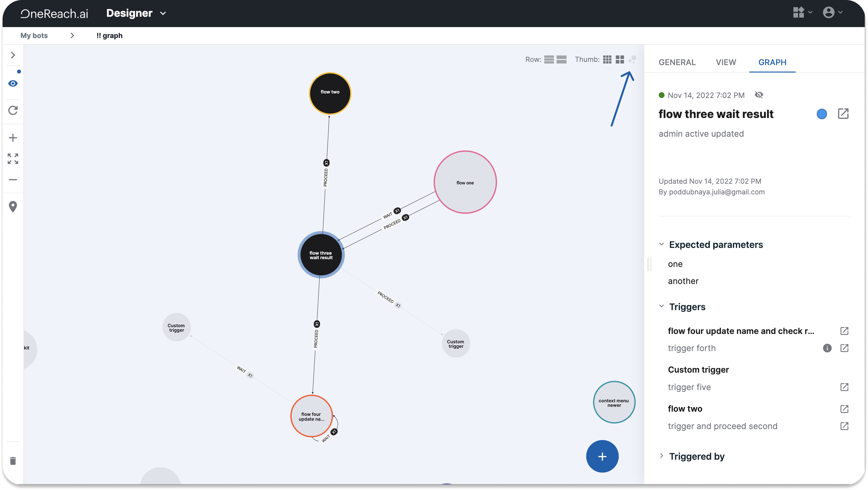This screenshot has width=868, height=490.
Task: Refresh the graph using the reload icon
Action: [13, 111]
